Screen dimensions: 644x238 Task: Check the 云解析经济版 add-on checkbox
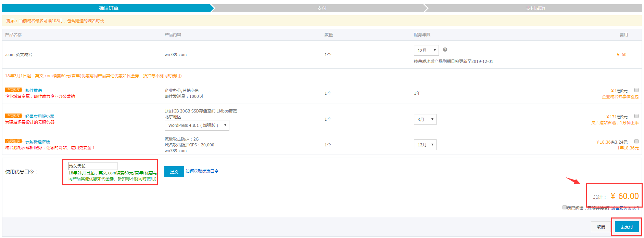pos(636,141)
